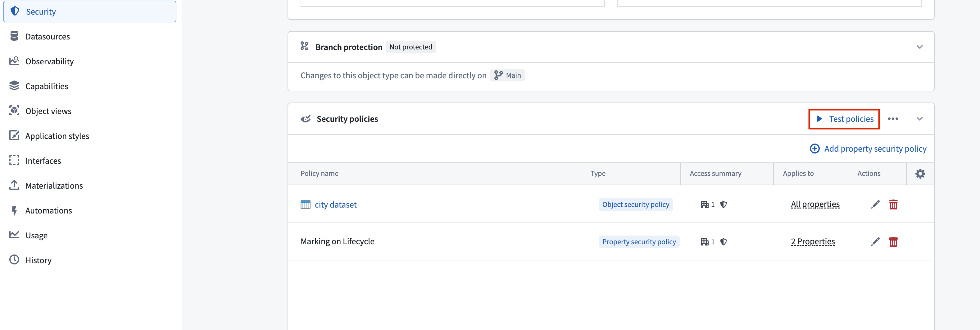Viewport: 980px width, 330px height.
Task: Open table column settings gear
Action: [x=920, y=174]
